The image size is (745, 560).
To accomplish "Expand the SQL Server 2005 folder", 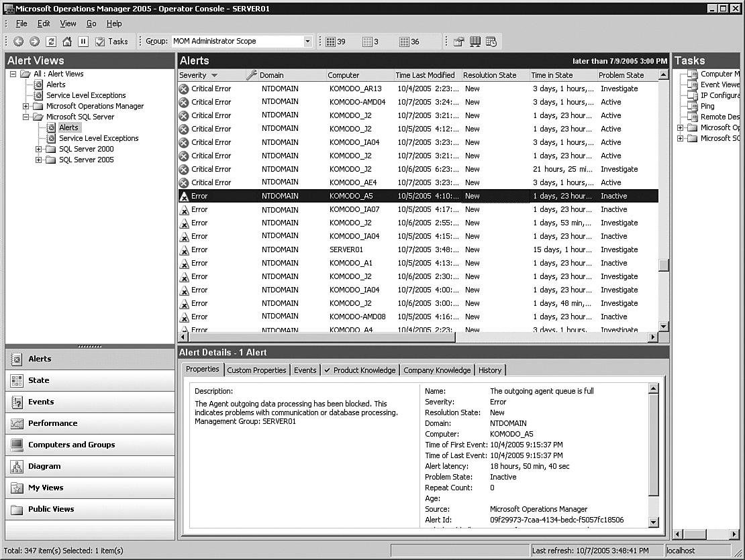I will coord(39,160).
